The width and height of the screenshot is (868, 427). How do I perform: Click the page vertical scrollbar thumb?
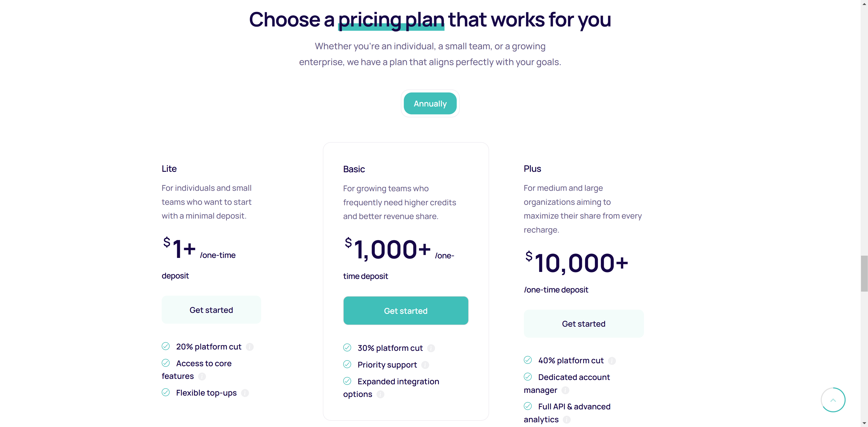point(864,273)
